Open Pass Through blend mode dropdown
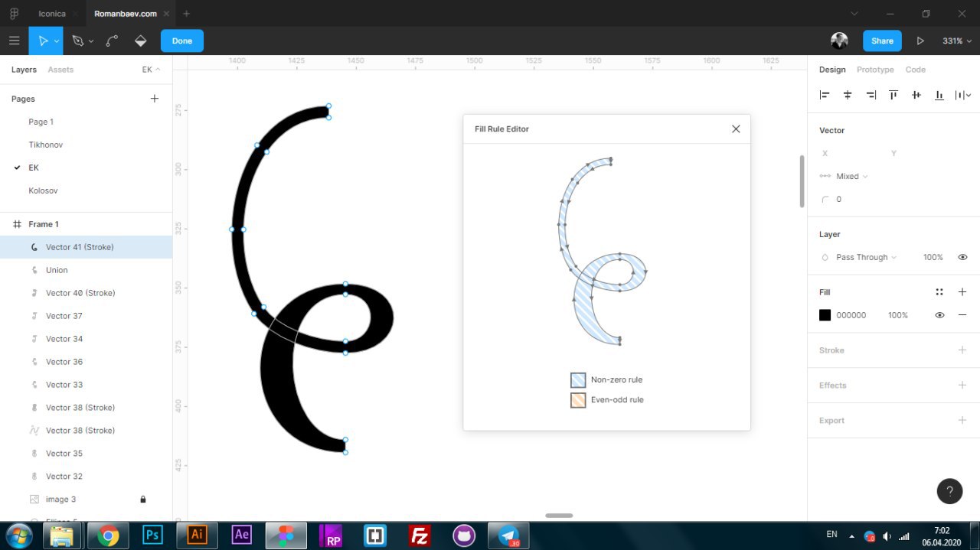Viewport: 980px width, 550px height. 866,257
